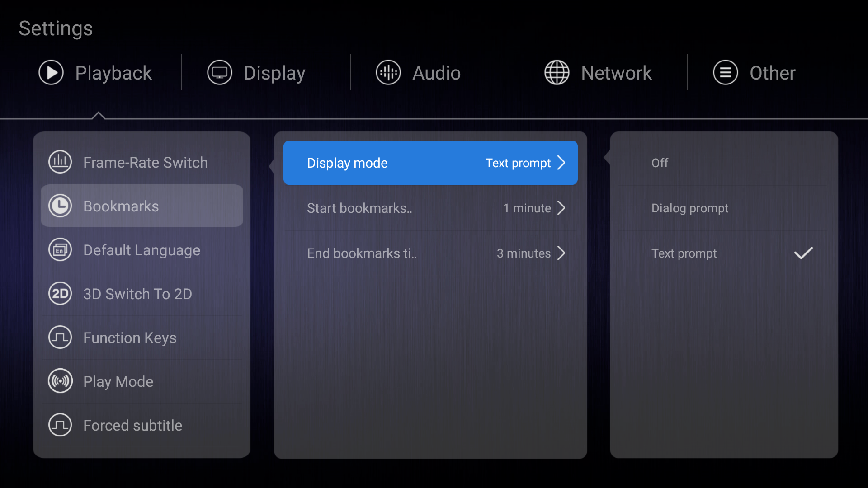
Task: Switch to the Network tab
Action: click(x=616, y=73)
